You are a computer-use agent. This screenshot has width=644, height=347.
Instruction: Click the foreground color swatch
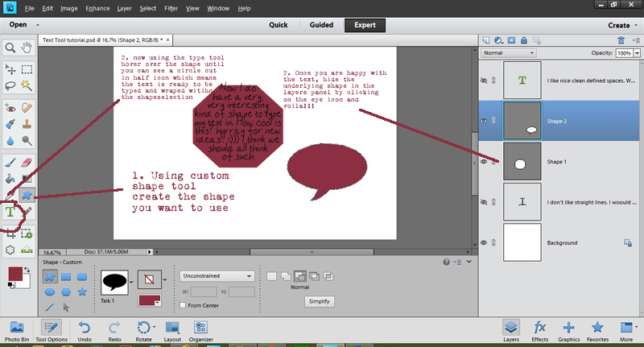15,275
